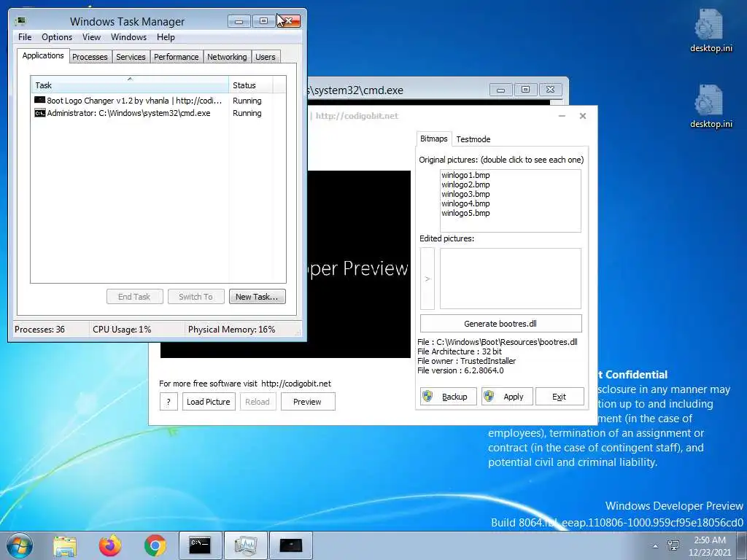The width and height of the screenshot is (747, 560).
Task: Open the Bitmaps tab in Boot Logo Changer
Action: point(433,139)
